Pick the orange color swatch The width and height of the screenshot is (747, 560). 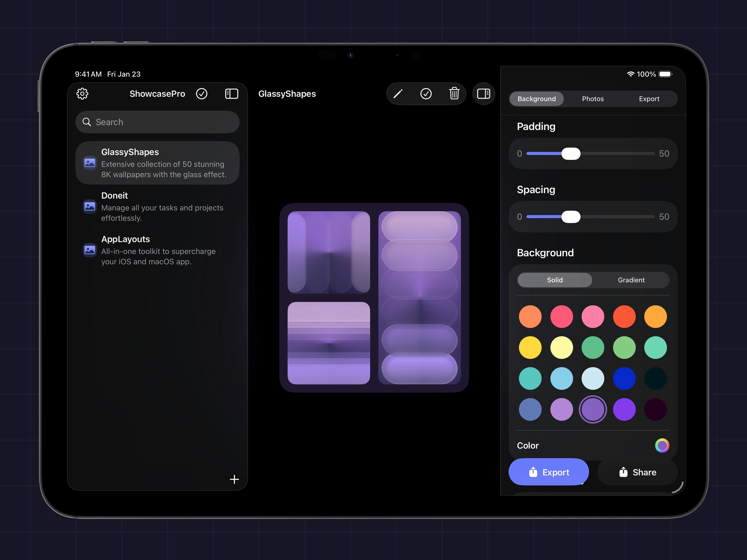point(530,317)
